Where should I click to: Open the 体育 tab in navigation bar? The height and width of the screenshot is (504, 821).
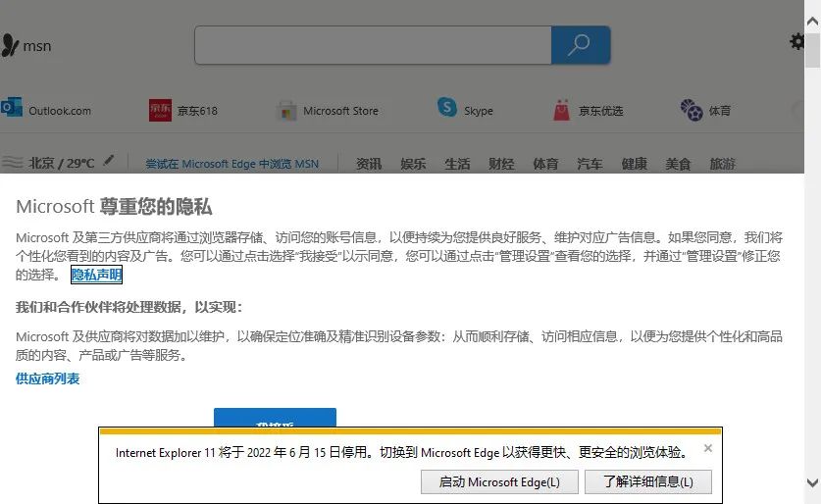[545, 164]
